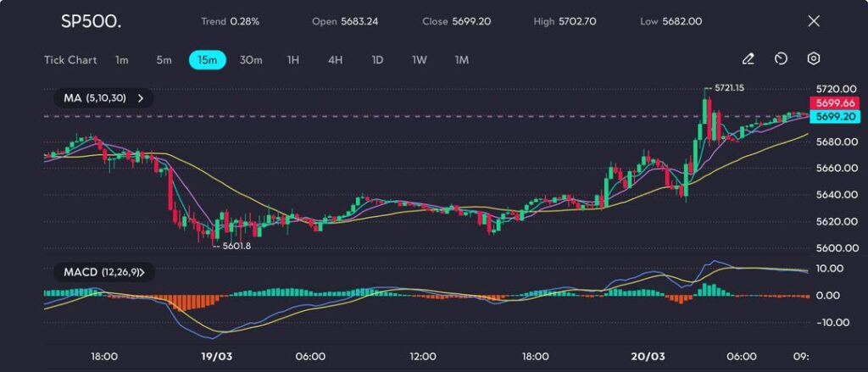Image resolution: width=868 pixels, height=372 pixels.
Task: Select the 1m timeframe
Action: click(x=122, y=60)
